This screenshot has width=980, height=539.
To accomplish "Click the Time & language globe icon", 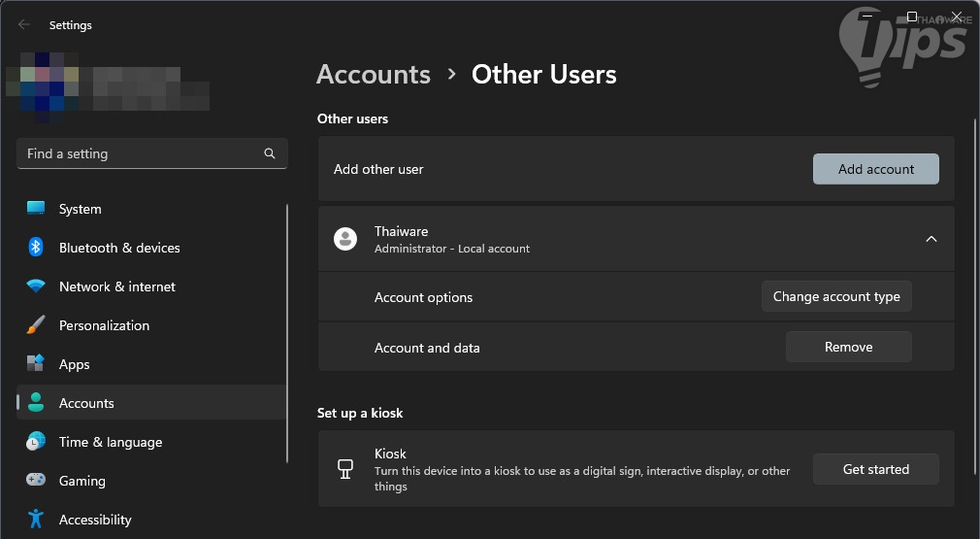I will (x=36, y=442).
